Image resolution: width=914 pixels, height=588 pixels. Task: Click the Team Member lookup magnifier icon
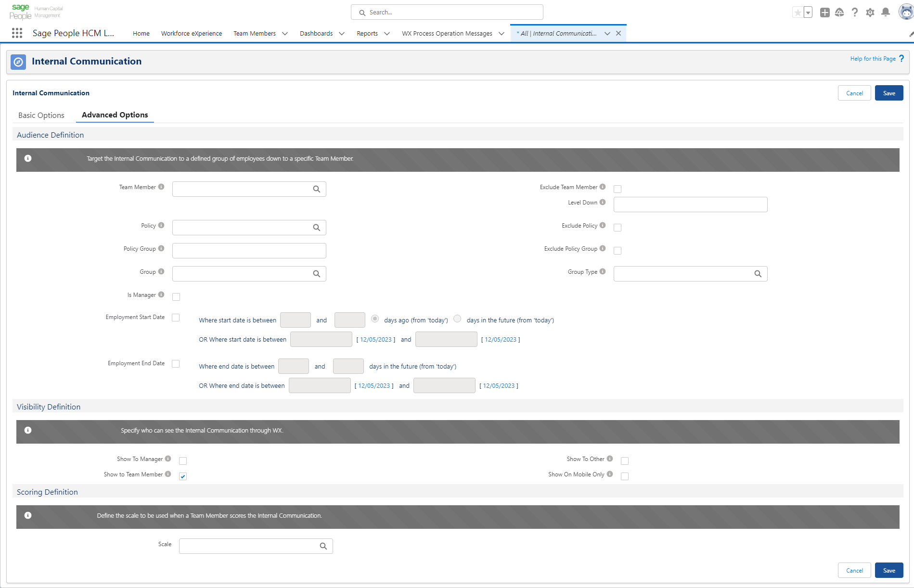(317, 189)
